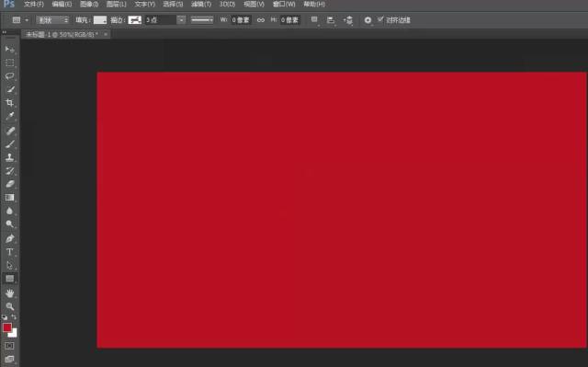This screenshot has width=588, height=367.
Task: Expand the collapsed toolbox panel
Action: point(4,32)
